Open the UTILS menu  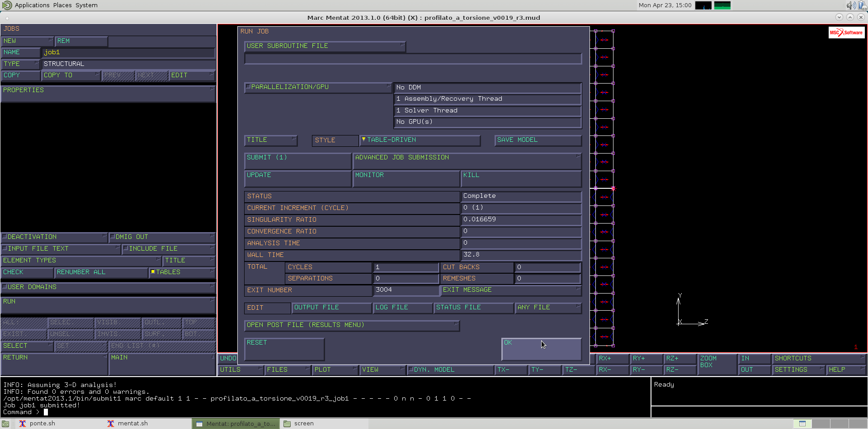pyautogui.click(x=241, y=370)
